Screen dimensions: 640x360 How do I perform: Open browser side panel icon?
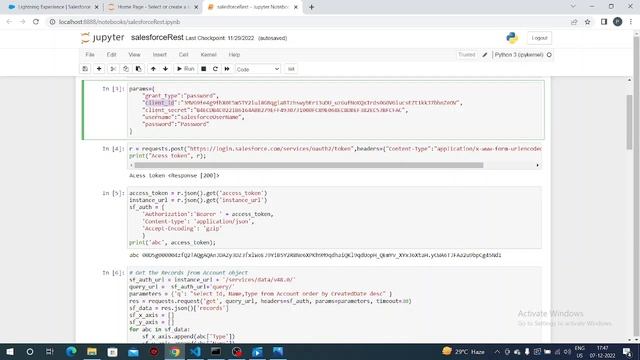pos(604,22)
